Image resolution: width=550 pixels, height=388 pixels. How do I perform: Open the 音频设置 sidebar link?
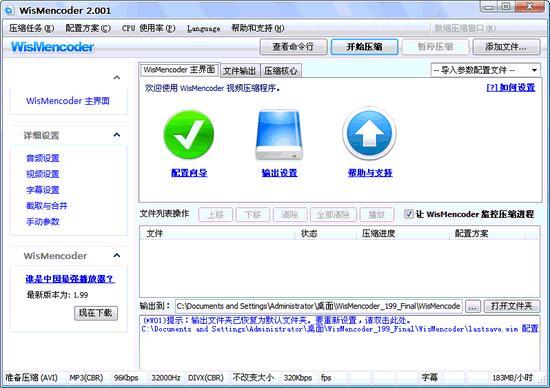43,158
